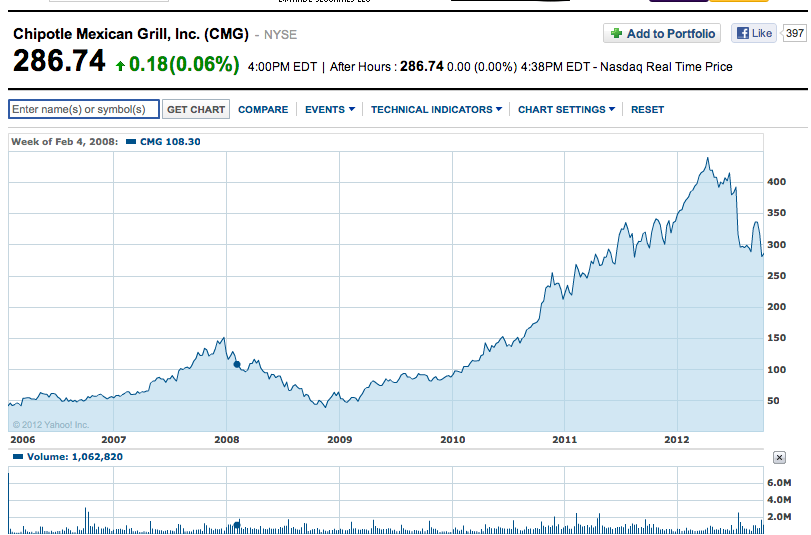Click the data point marker on price chart
The image size is (811, 535).
tap(237, 364)
